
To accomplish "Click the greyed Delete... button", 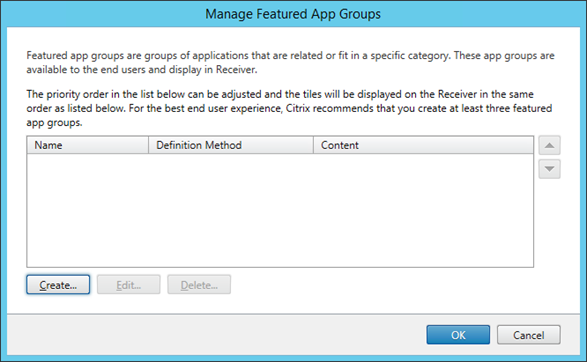I will [x=199, y=285].
